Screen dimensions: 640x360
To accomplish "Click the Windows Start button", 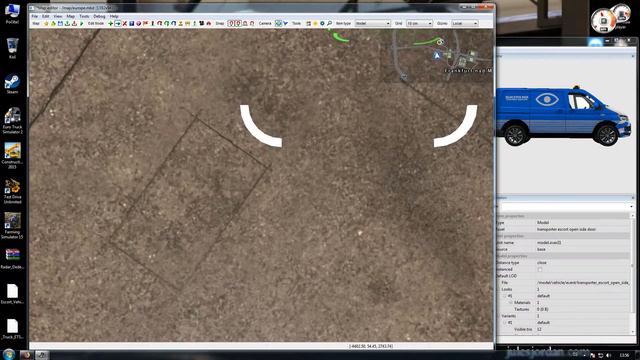I will pyautogui.click(x=9, y=354).
